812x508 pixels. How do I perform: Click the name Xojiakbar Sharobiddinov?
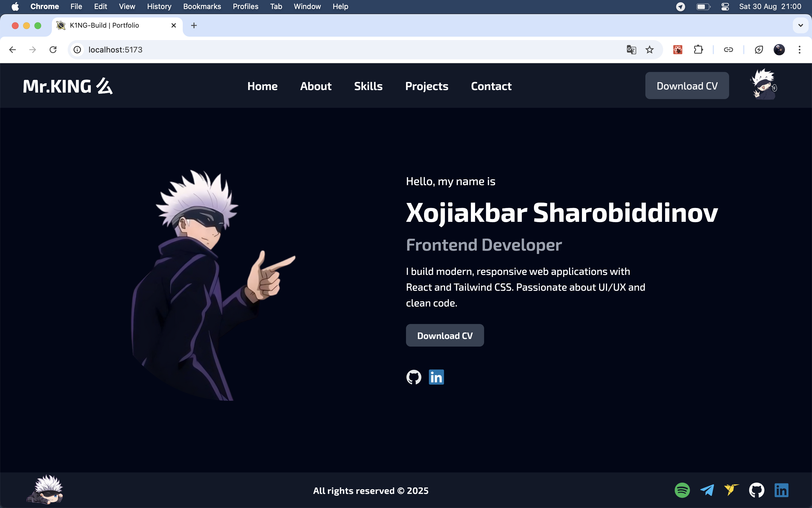coord(562,213)
